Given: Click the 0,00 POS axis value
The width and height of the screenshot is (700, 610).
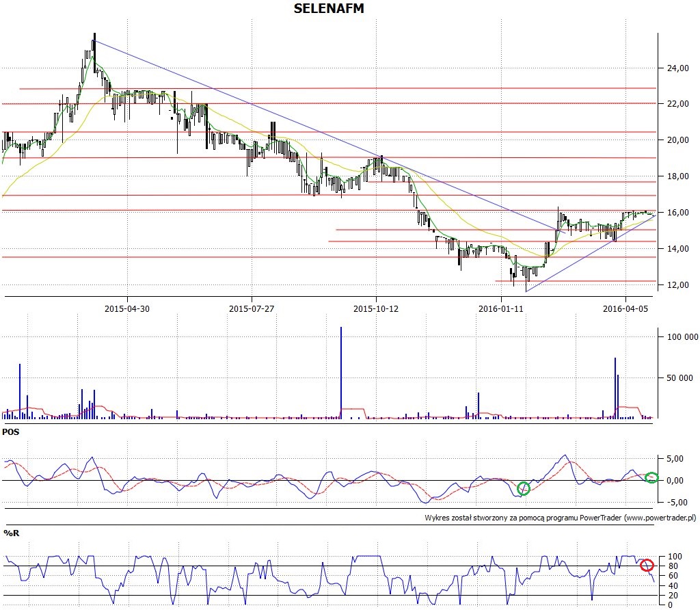Looking at the screenshot, I should tap(675, 481).
